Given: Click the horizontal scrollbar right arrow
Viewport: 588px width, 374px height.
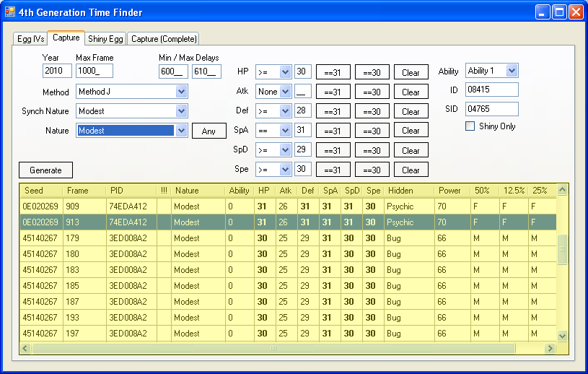Looking at the screenshot, I should click(x=550, y=348).
